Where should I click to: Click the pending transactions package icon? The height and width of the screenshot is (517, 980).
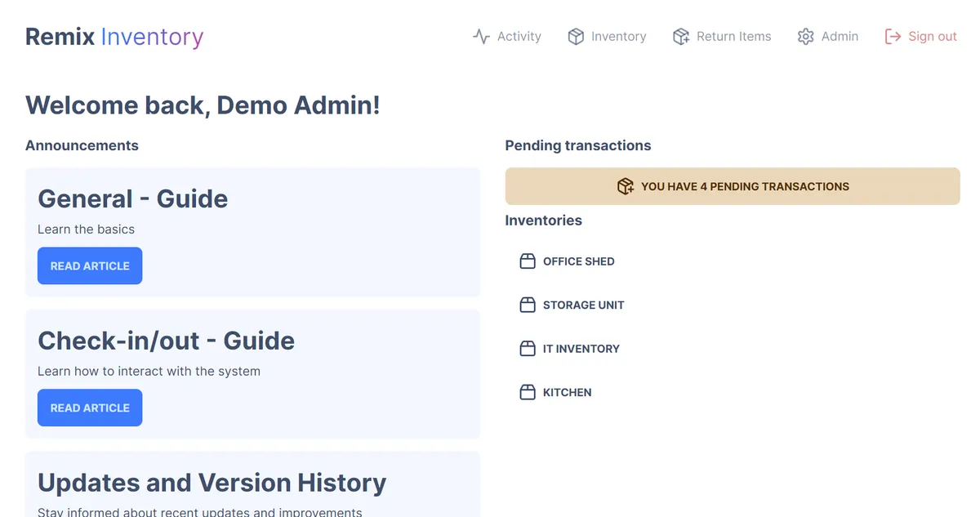(626, 186)
